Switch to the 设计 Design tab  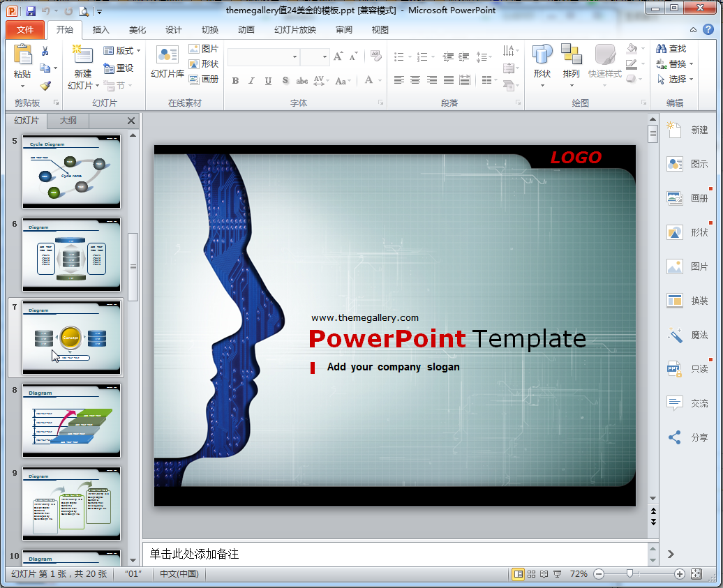point(173,29)
